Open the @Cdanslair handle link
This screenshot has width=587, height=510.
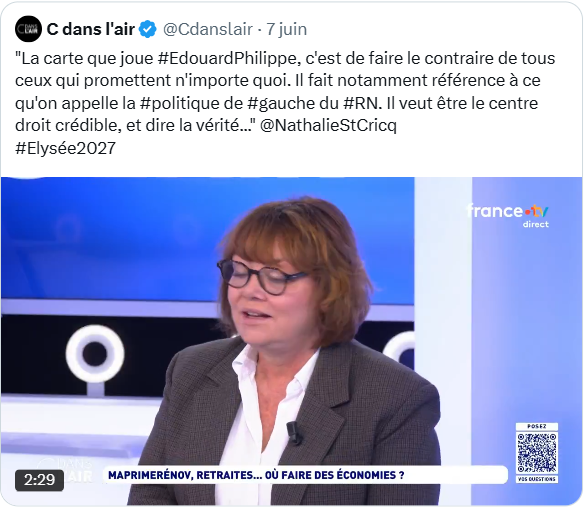[208, 29]
